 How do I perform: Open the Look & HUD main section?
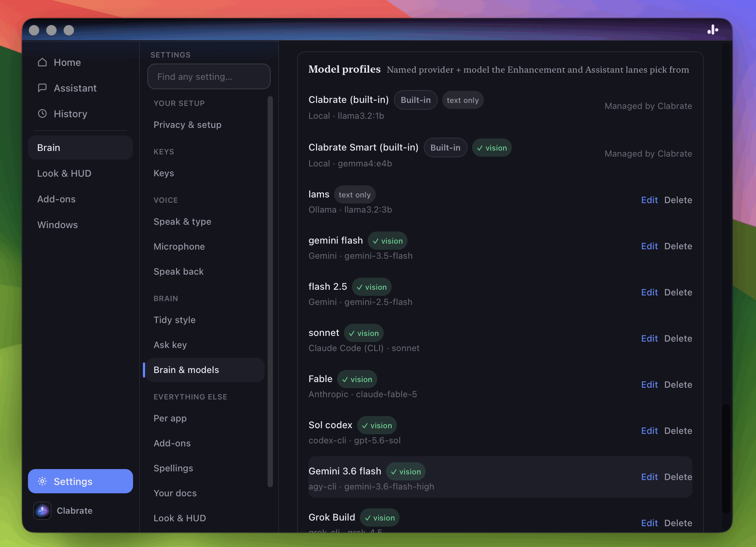point(81,173)
